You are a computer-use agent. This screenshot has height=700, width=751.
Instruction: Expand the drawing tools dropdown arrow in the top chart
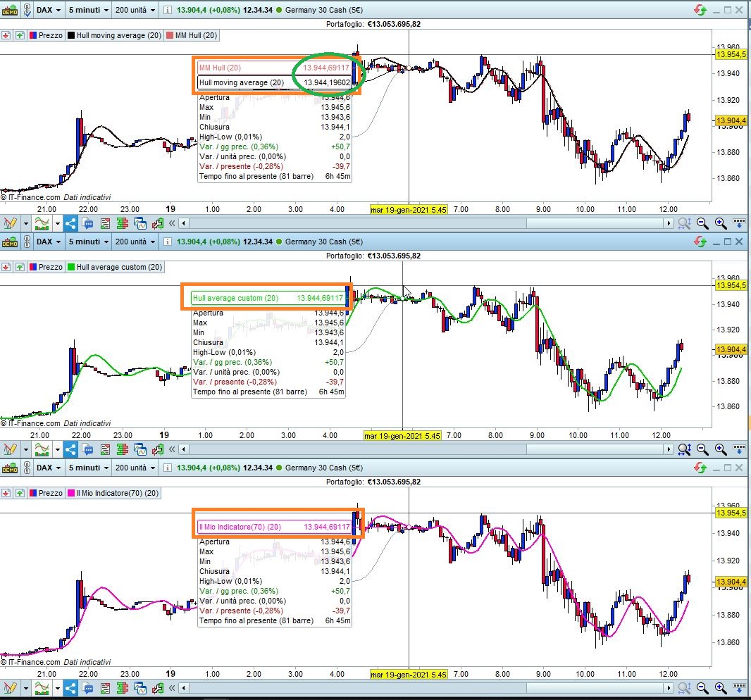[x=26, y=223]
